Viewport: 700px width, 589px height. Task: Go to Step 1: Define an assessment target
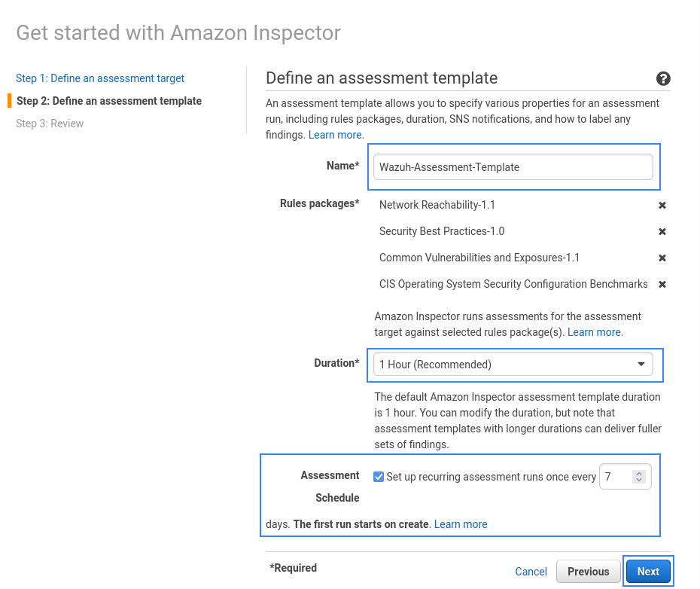click(100, 78)
